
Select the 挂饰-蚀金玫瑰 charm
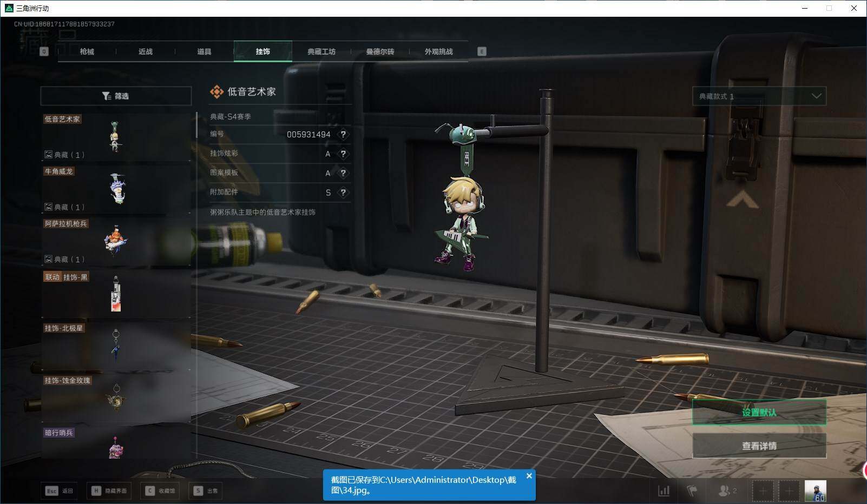[116, 399]
